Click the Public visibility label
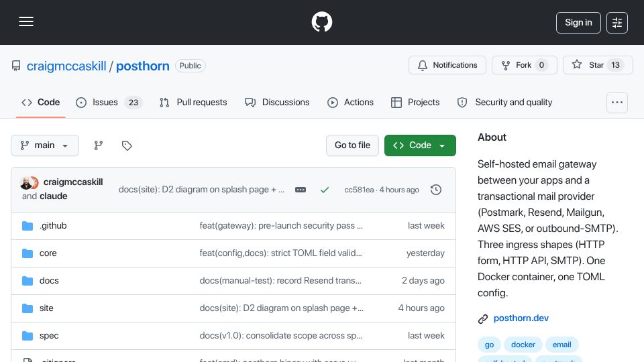This screenshot has width=644, height=362. [x=190, y=66]
